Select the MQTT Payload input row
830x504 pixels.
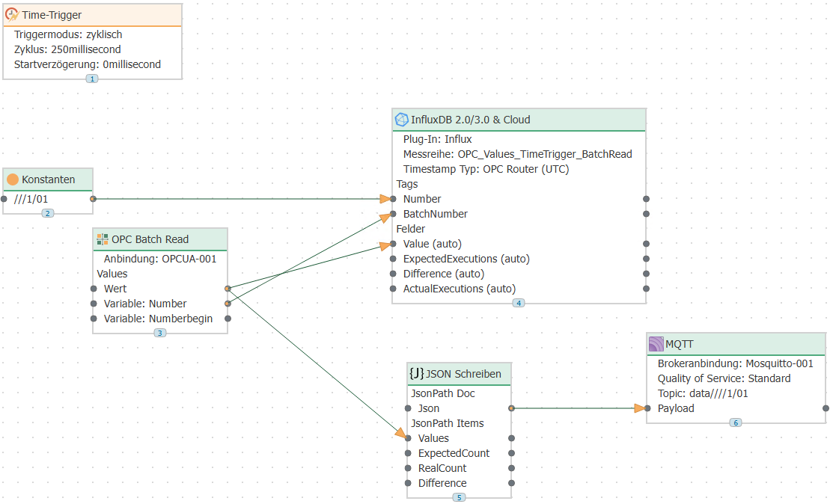coord(676,408)
